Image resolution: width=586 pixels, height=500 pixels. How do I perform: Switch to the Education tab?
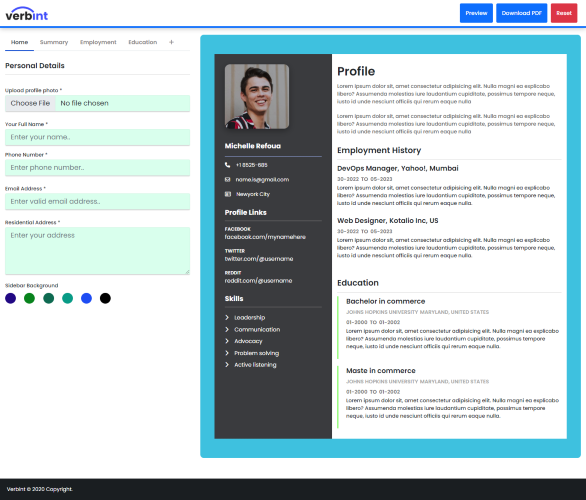[143, 42]
